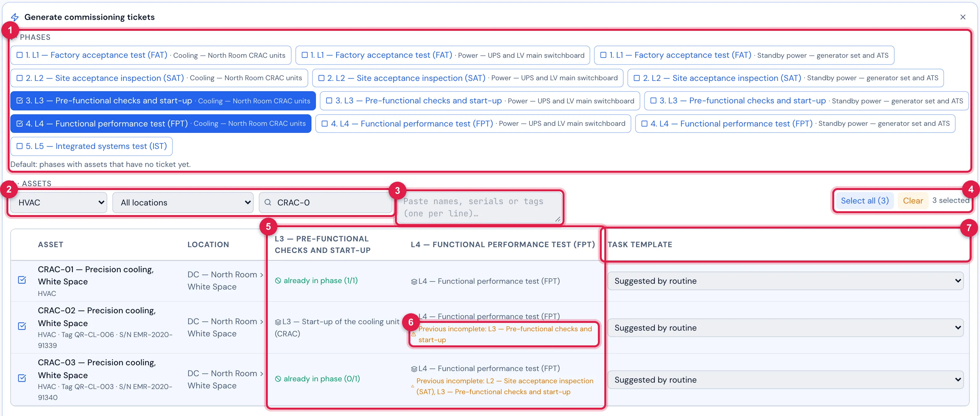Screen dimensions: 980x416
Task: Toggle L2 SAT phase for Power UPS switchboard
Action: coord(468,78)
